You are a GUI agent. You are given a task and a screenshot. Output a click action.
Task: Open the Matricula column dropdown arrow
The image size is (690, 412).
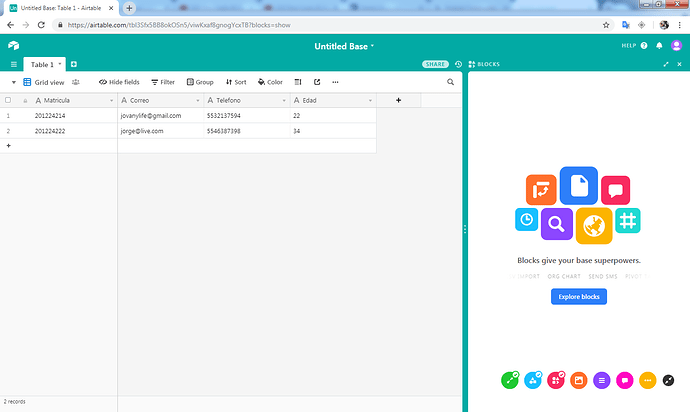(x=110, y=100)
